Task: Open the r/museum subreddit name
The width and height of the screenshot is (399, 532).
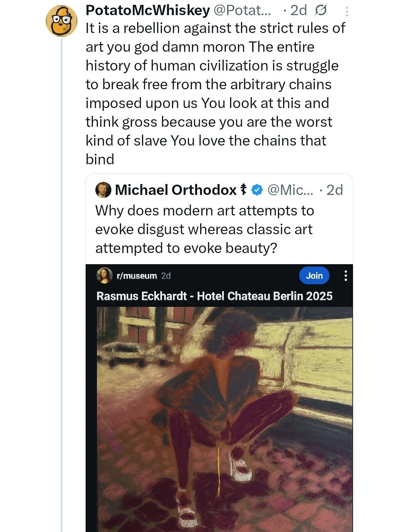Action: [137, 276]
